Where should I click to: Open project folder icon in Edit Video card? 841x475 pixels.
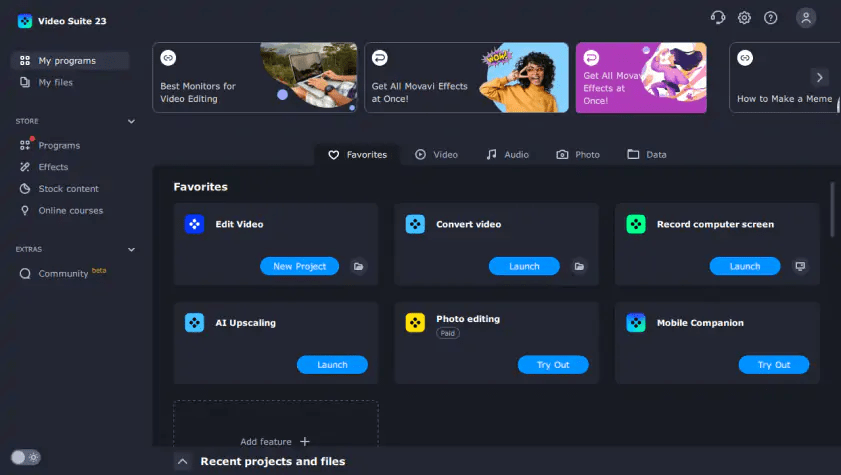[x=358, y=266]
